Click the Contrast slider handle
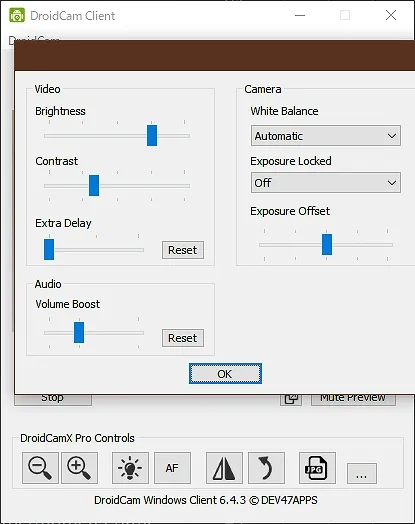Viewport: 415px width, 524px height. 94,185
